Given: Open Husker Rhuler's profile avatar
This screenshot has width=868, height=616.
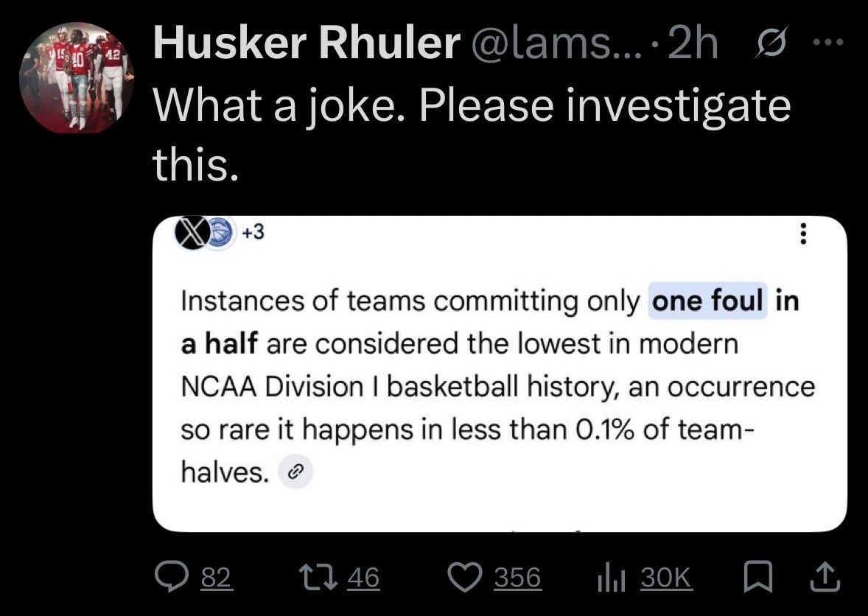Looking at the screenshot, I should (x=75, y=78).
